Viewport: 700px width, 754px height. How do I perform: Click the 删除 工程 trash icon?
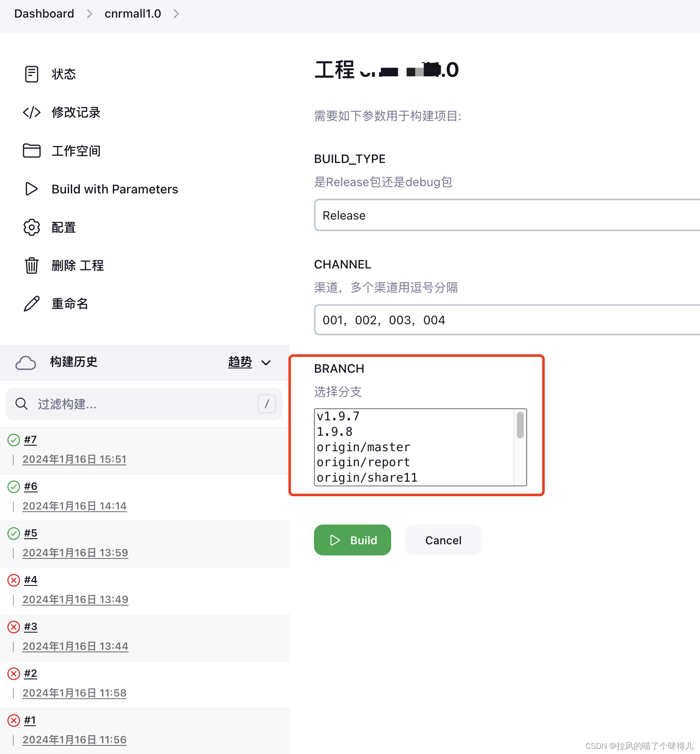pyautogui.click(x=31, y=265)
